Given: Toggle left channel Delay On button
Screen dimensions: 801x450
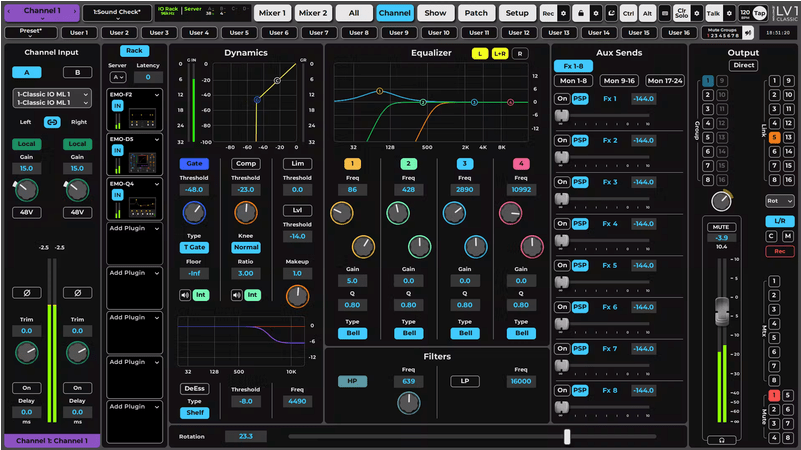Looking at the screenshot, I should (x=27, y=388).
